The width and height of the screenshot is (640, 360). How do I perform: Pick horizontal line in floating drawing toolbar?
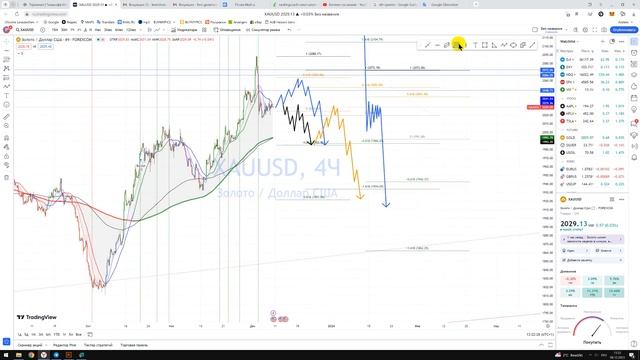click(x=437, y=45)
